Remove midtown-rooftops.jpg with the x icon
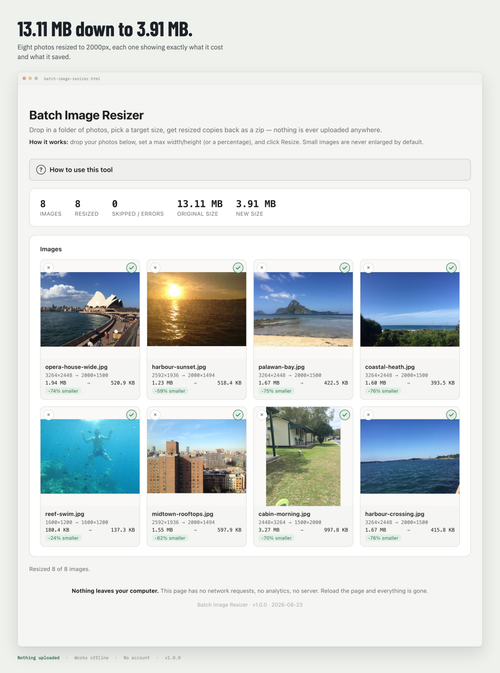 (155, 415)
